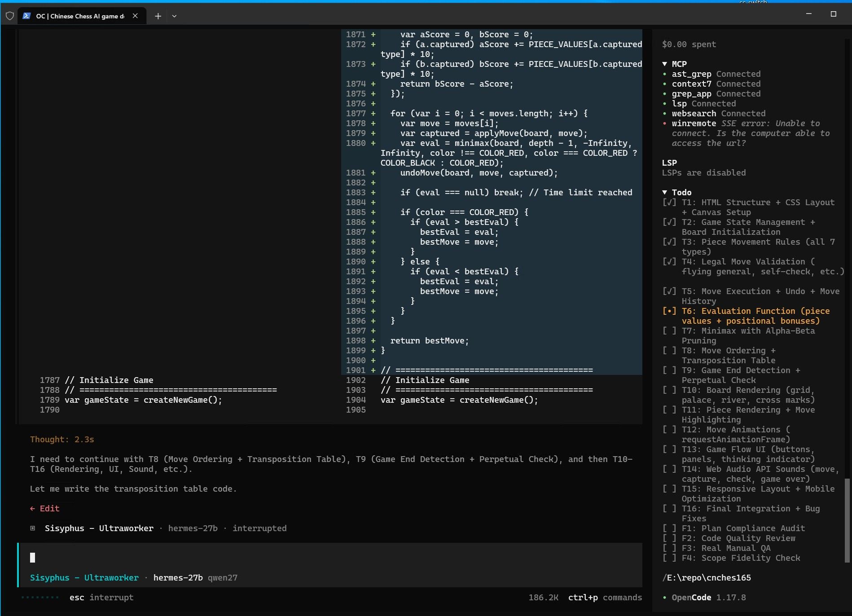Maximize the terminal window
Viewport: 852px width, 616px height.
[x=834, y=14]
